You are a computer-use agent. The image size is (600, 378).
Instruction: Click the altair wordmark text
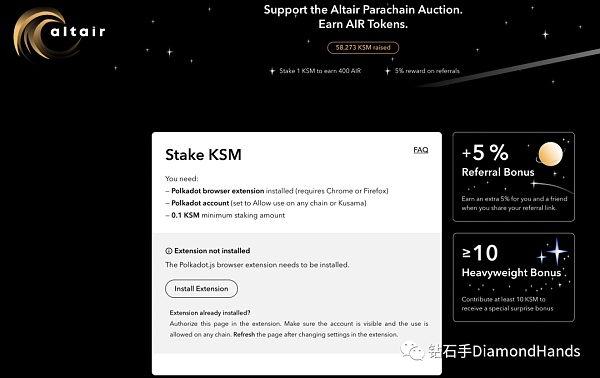(78, 31)
